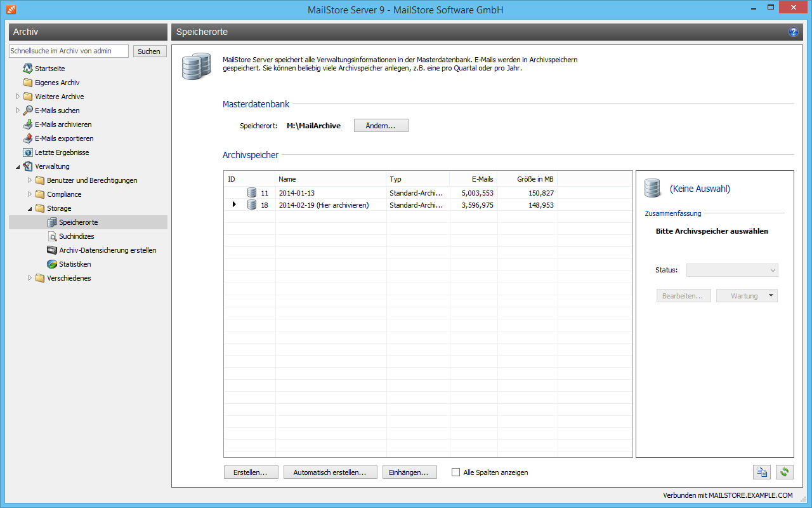This screenshot has width=812, height=508.
Task: Click the M:\MailArchive path text
Action: point(313,126)
